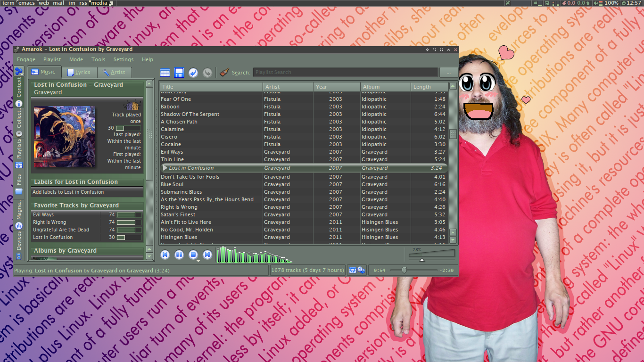Viewport: 644px width, 362px height.
Task: Click the spectrum analyzer visualization
Action: 254,255
